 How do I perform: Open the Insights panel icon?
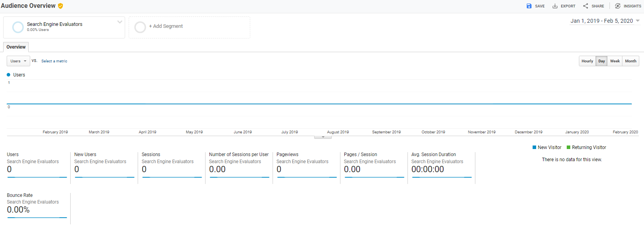(x=618, y=6)
